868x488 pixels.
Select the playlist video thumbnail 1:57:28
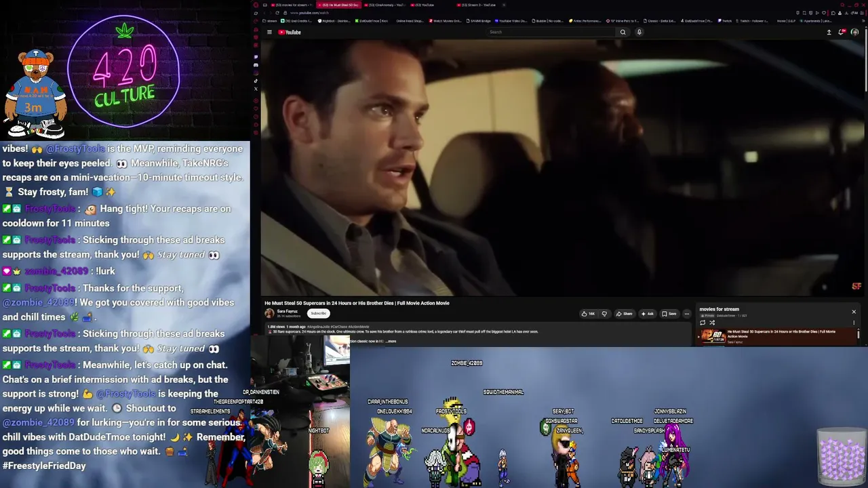click(x=713, y=336)
